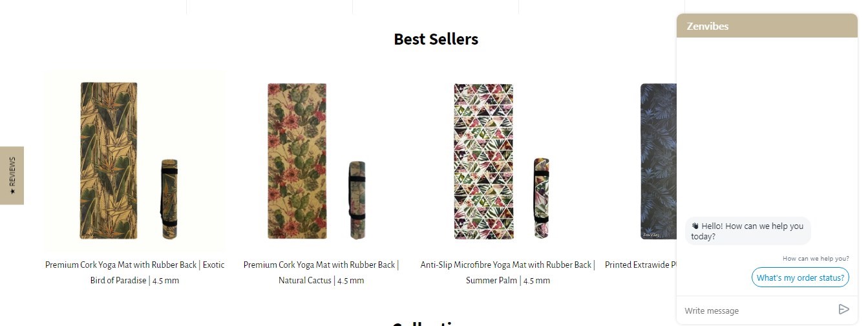Click the 'Hello! How can we help you today?' bubble
The width and height of the screenshot is (868, 326).
click(748, 231)
